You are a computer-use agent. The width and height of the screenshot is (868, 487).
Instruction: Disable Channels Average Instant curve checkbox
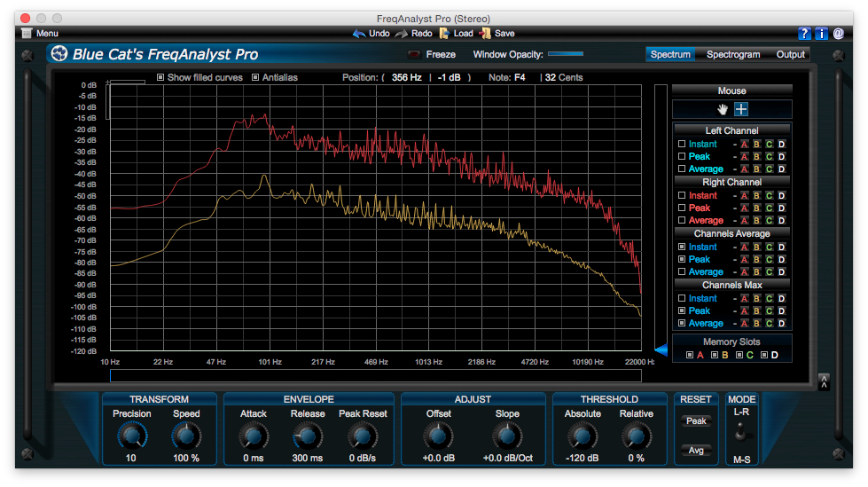tap(682, 247)
